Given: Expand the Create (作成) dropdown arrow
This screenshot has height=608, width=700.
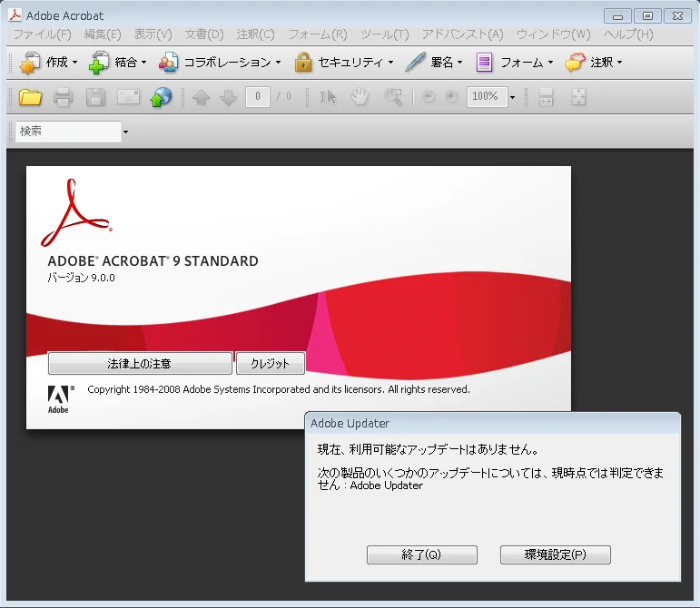Looking at the screenshot, I should (x=74, y=63).
